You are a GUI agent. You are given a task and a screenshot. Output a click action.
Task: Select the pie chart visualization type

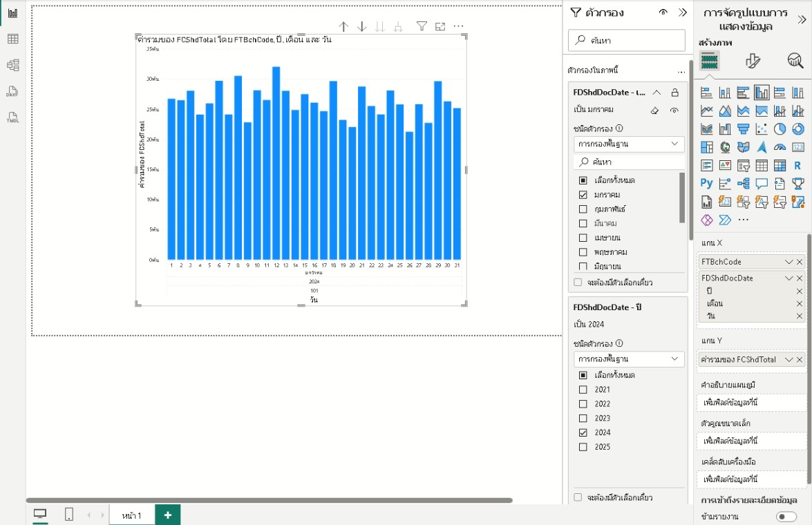point(780,129)
